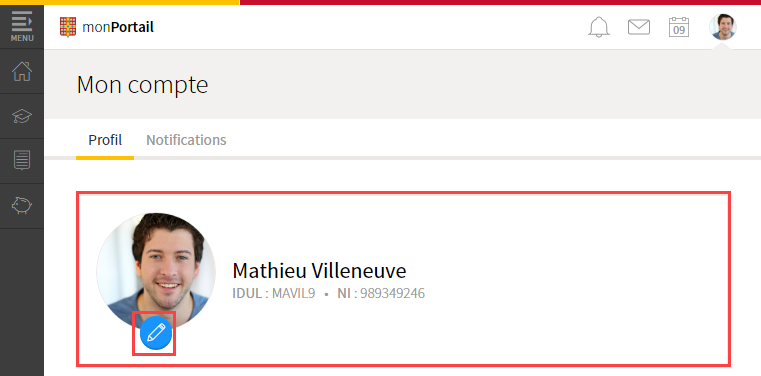Click the IDUL value MAVIL9
Screen dimensions: 761x376
point(294,294)
